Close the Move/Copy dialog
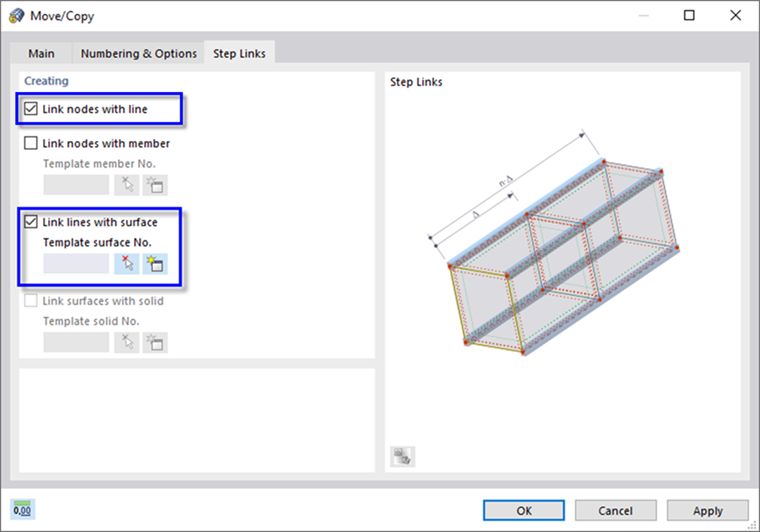Image resolution: width=760 pixels, height=532 pixels. point(735,16)
